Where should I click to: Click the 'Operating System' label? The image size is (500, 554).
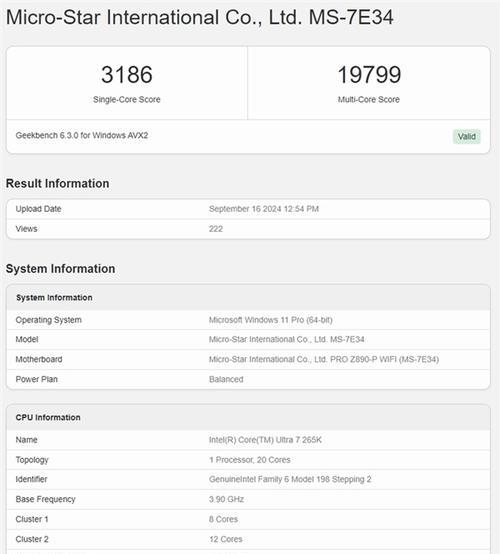coord(48,320)
